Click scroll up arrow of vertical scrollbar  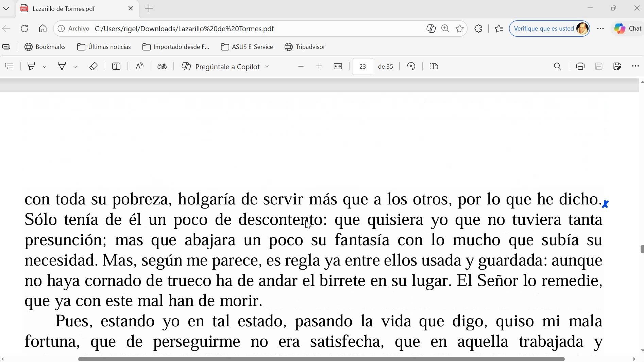642,82
